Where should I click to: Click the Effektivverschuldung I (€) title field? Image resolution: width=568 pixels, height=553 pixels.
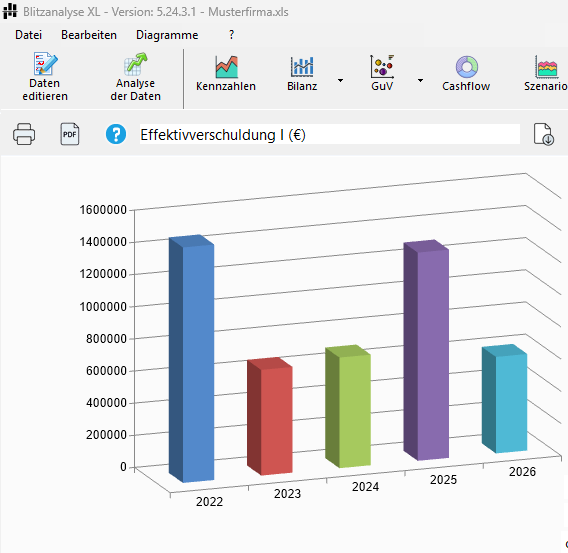[x=330, y=135]
